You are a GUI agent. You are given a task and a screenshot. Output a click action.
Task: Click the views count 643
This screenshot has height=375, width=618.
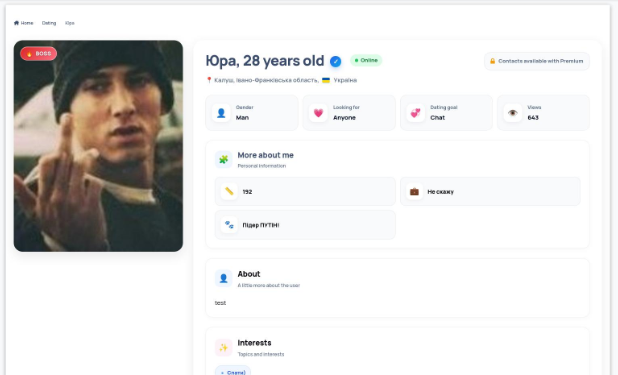pos(533,118)
